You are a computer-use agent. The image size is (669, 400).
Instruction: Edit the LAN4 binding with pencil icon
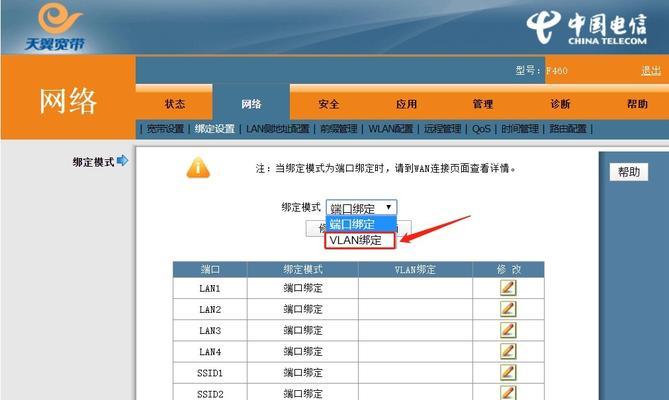(x=508, y=351)
